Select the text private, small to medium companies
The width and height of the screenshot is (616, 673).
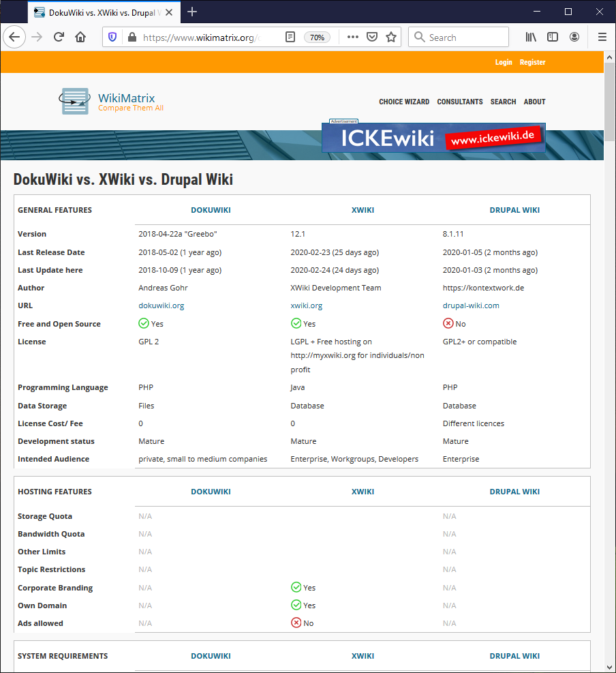point(203,459)
